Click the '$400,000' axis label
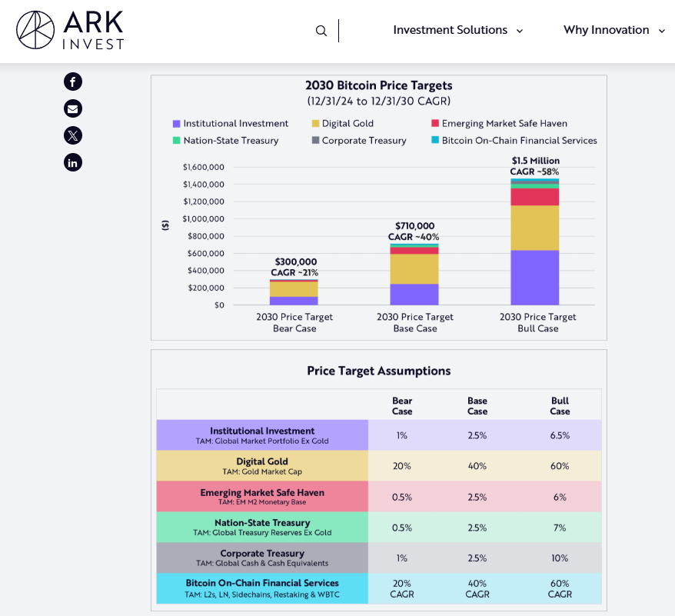Image resolution: width=675 pixels, height=616 pixels. [x=206, y=271]
